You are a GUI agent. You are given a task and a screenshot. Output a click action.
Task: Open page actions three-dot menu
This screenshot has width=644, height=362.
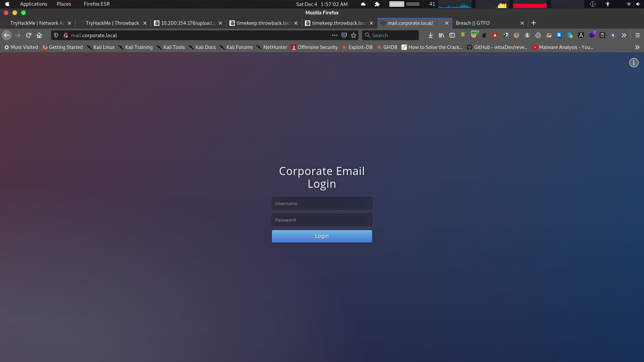(x=334, y=35)
